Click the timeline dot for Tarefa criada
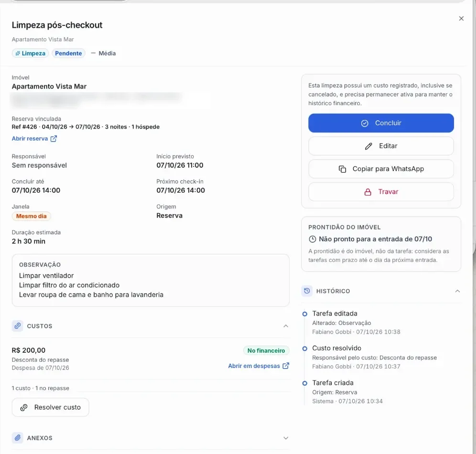This screenshot has height=454, width=476. click(305, 383)
